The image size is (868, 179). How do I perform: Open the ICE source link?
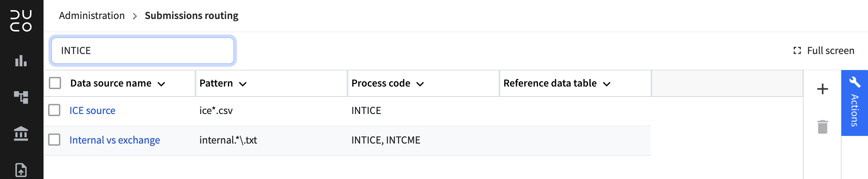(92, 111)
